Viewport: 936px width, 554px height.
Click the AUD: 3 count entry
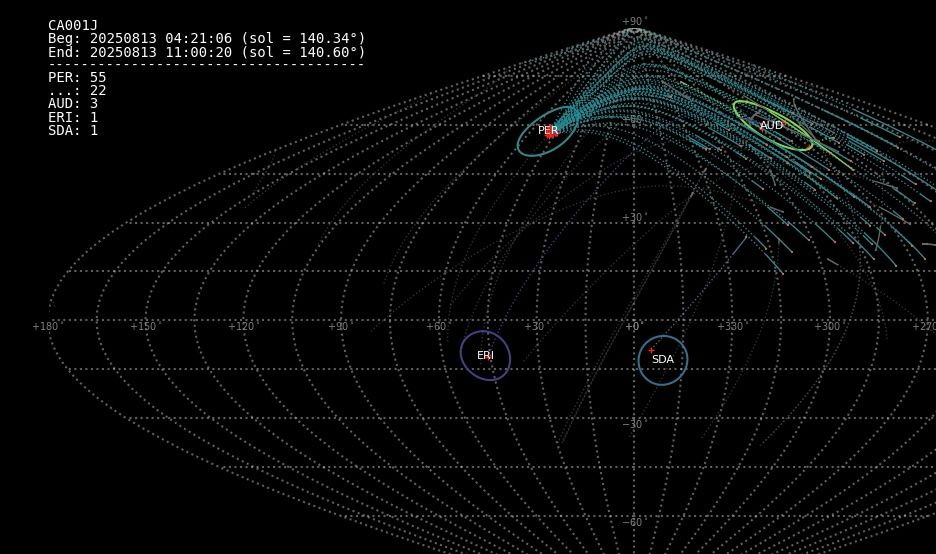click(73, 104)
